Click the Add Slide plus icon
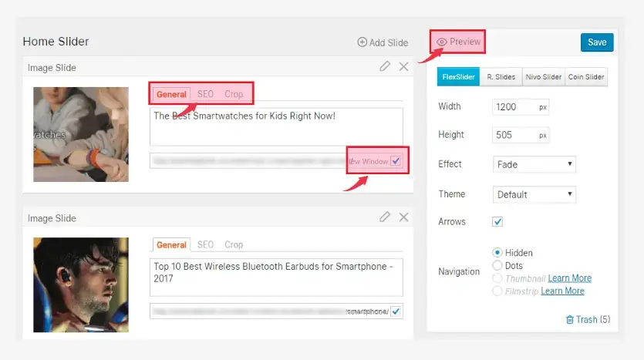 tap(362, 42)
